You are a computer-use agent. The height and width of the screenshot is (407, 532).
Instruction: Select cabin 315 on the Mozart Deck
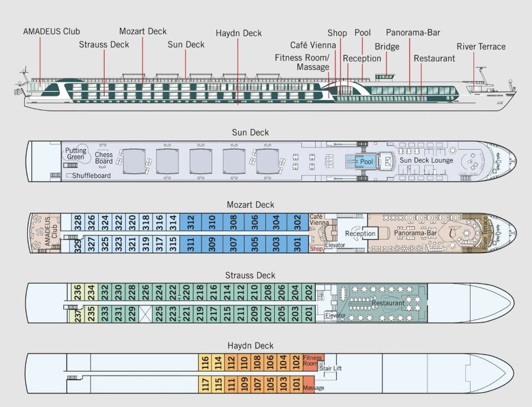click(x=173, y=244)
